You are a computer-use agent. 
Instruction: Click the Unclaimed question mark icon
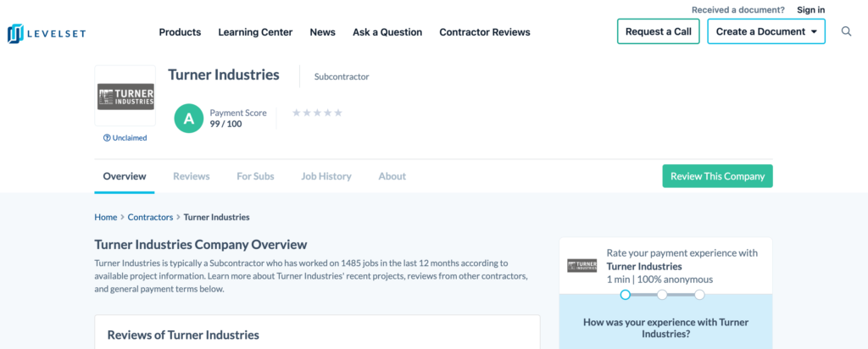107,137
